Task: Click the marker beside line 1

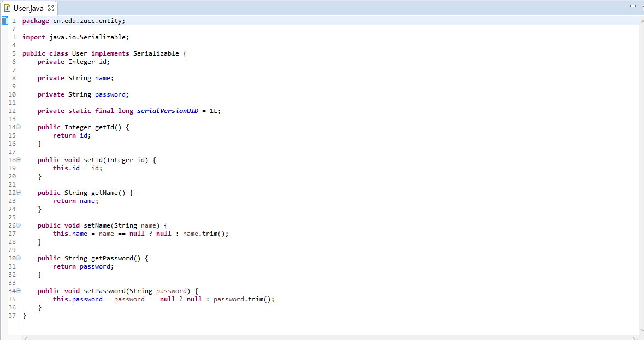Action: point(5,21)
